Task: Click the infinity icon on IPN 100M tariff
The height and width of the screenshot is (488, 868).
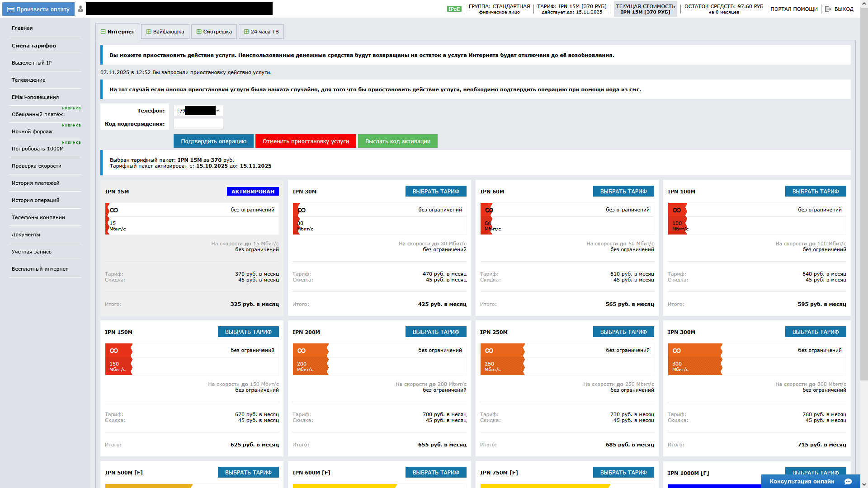Action: point(677,210)
